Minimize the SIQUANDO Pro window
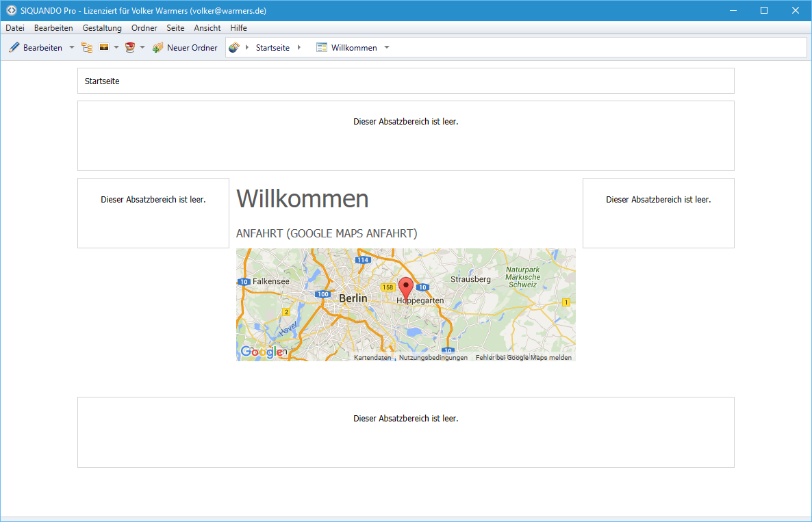The image size is (812, 522). coord(733,10)
